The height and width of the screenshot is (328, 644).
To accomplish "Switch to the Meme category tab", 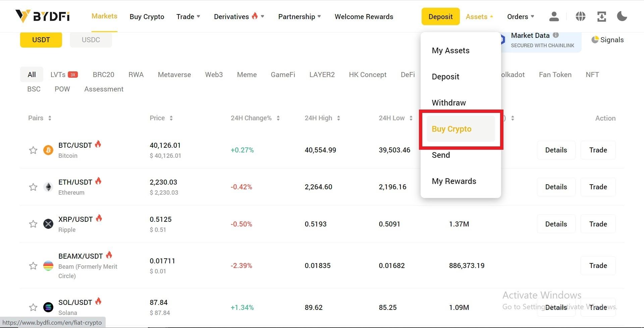I will 247,75.
